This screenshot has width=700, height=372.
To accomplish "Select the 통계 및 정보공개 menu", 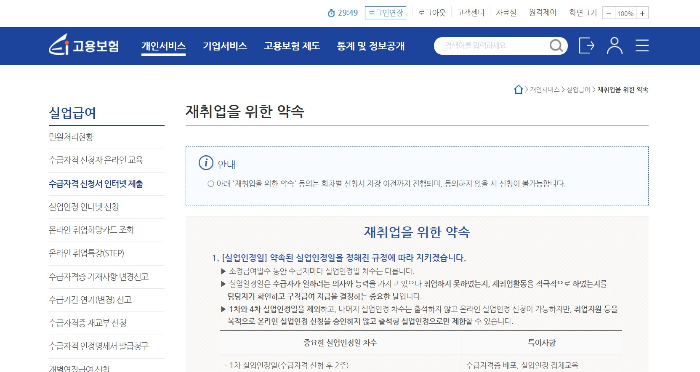I will [371, 46].
